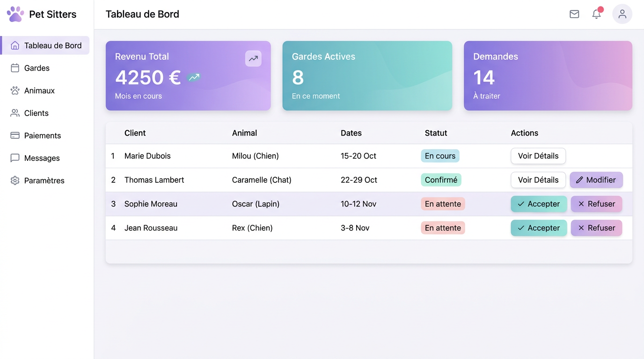Screen dimensions: 644x359
Task: Click the Statut column header
Action: (436, 133)
